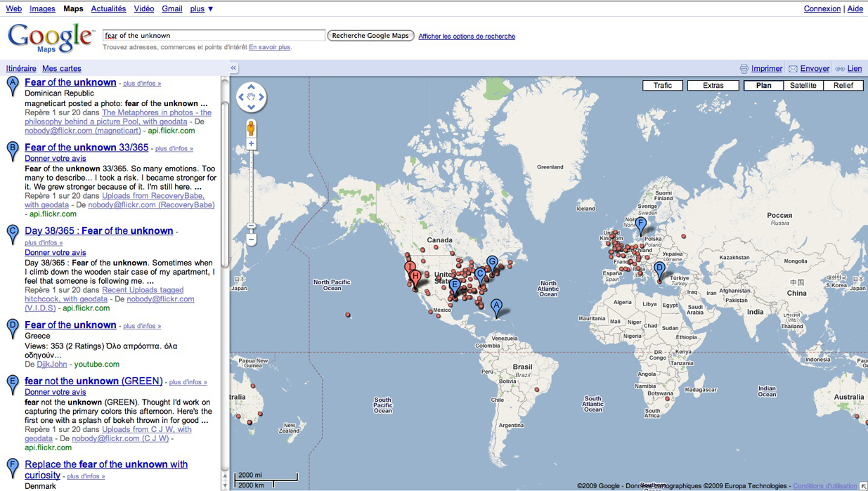Click result list pin A for Dominican Republic
This screenshot has width=868, height=491.
tap(12, 86)
